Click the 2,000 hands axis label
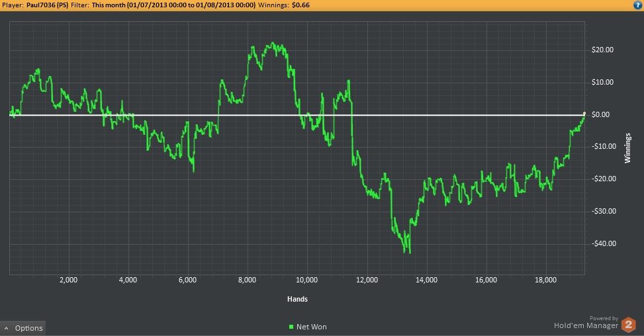 click(69, 280)
